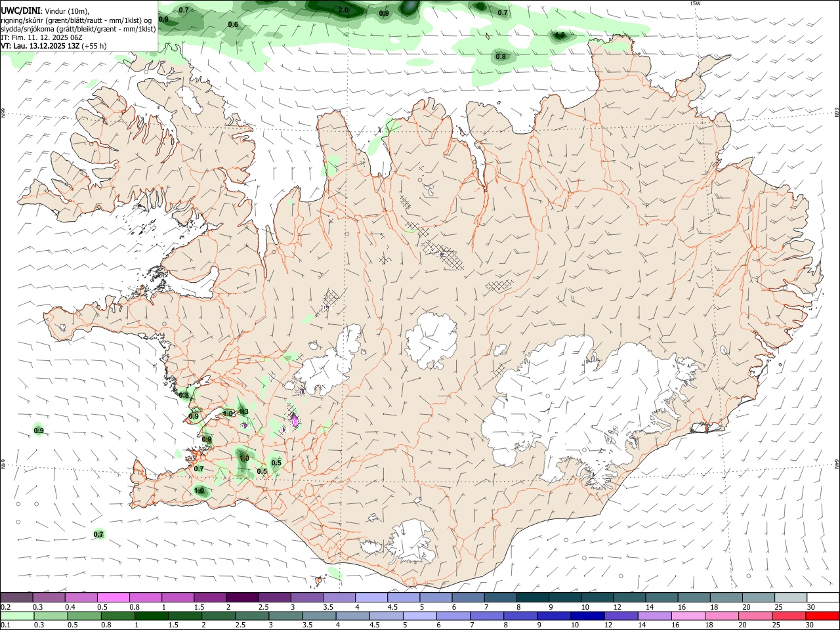
Task: Click the 0.1 label on the rain scale
Action: (6, 625)
